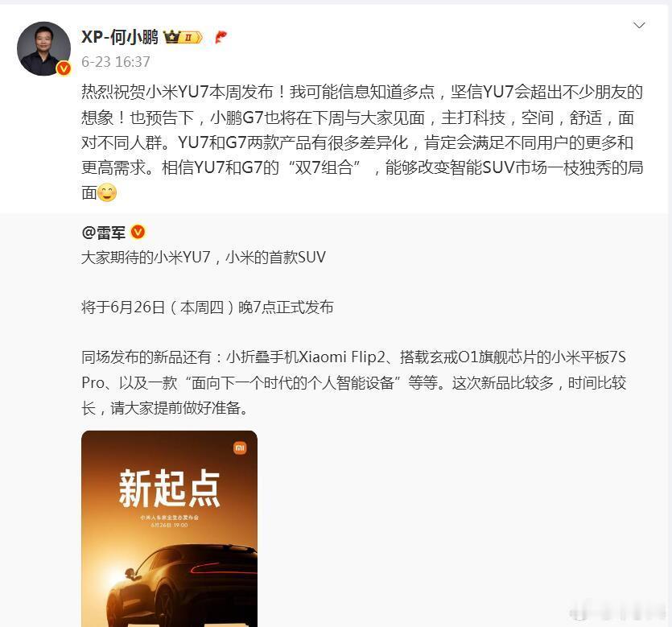Expand the post options chevron
The width and height of the screenshot is (672, 627).
click(x=639, y=25)
